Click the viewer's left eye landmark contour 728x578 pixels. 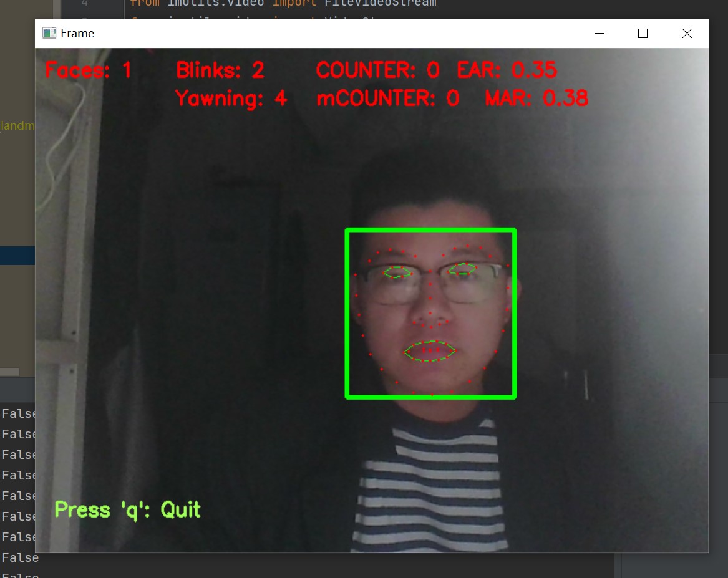[x=397, y=272]
